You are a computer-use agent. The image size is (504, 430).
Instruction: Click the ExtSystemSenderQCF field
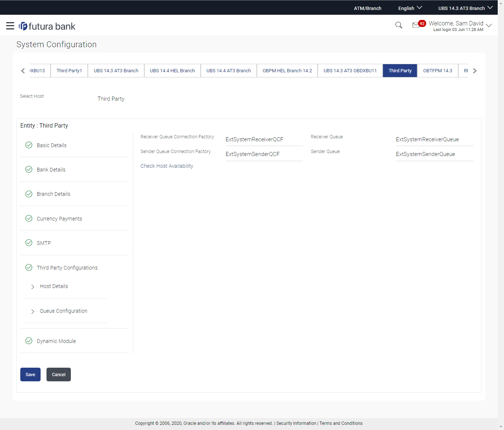pos(264,154)
